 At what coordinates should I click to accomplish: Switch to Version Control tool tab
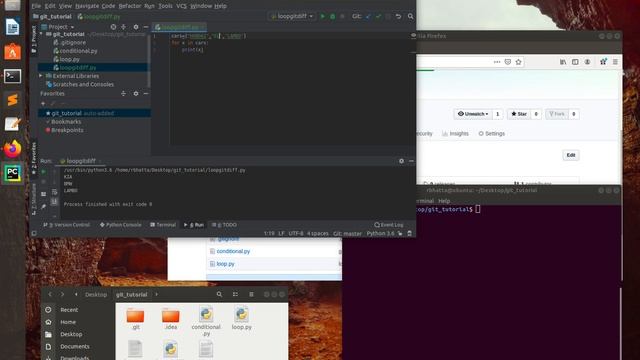(x=67, y=225)
